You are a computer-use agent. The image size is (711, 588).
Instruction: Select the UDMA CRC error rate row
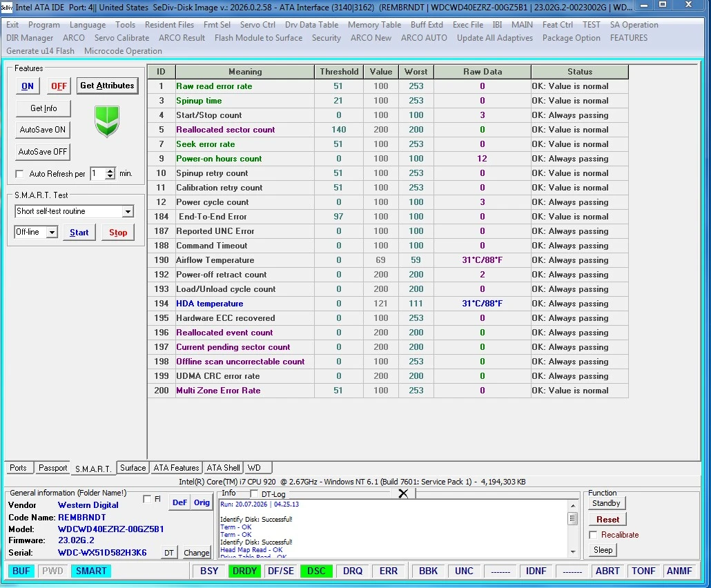tap(388, 376)
